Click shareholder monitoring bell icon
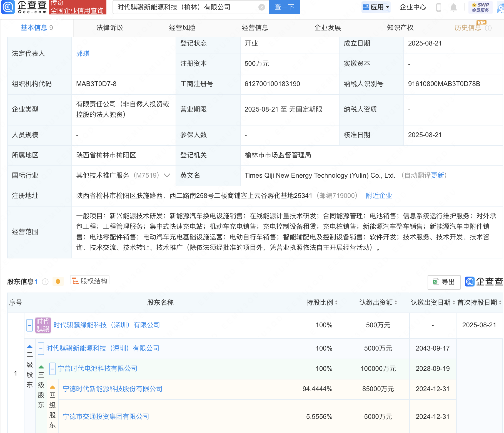Screen dimensions: 504x433 (58, 282)
